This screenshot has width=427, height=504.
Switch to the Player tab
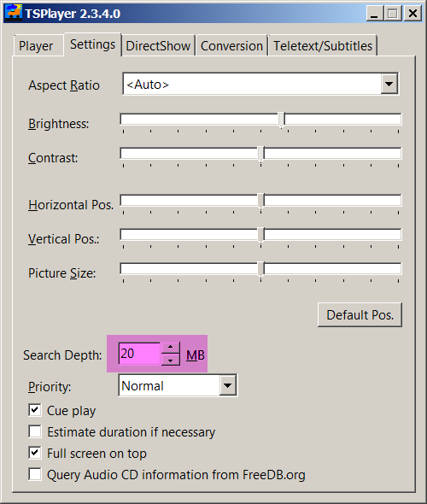coord(36,46)
